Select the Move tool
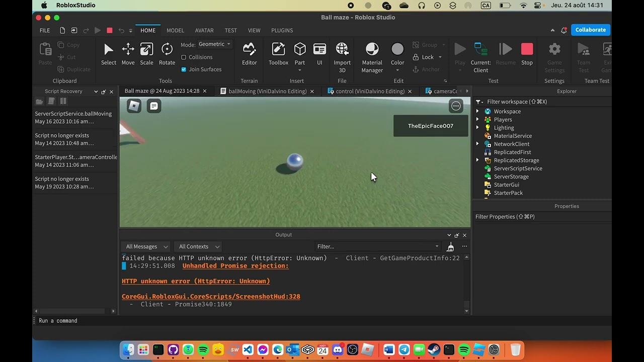 [128, 54]
